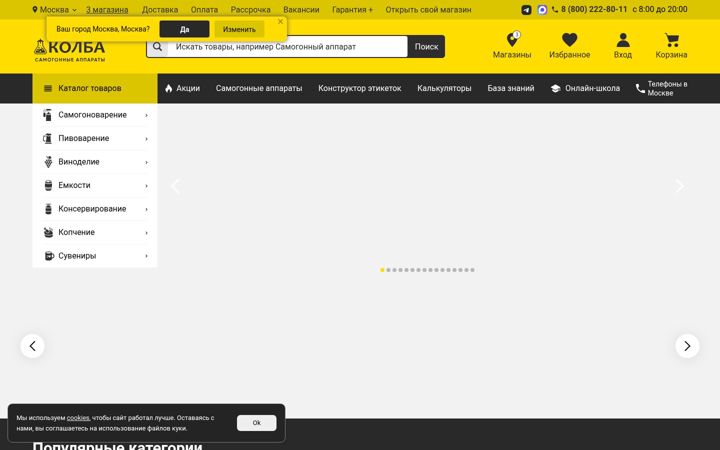Open 3 магазина link
The image size is (720, 450).
click(107, 10)
